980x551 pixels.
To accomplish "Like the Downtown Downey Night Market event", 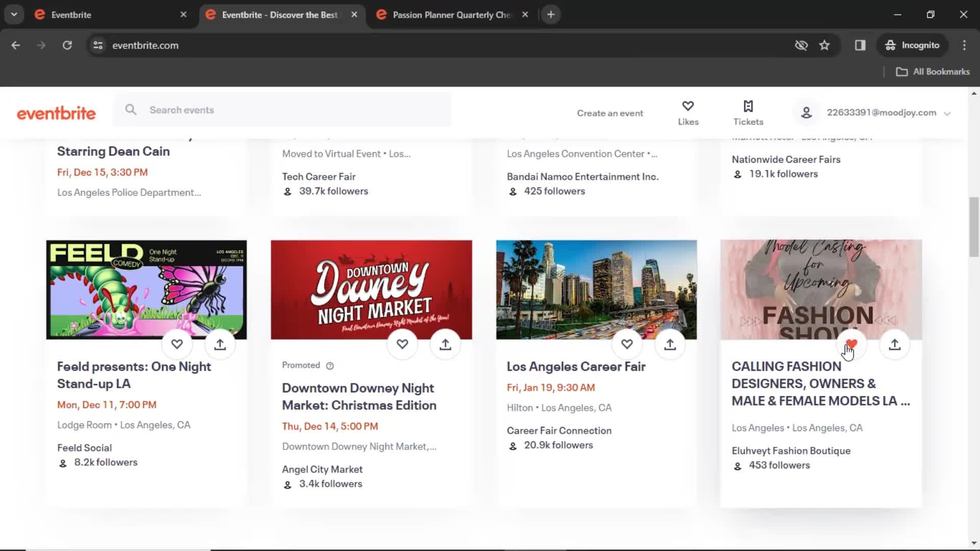I will point(402,344).
